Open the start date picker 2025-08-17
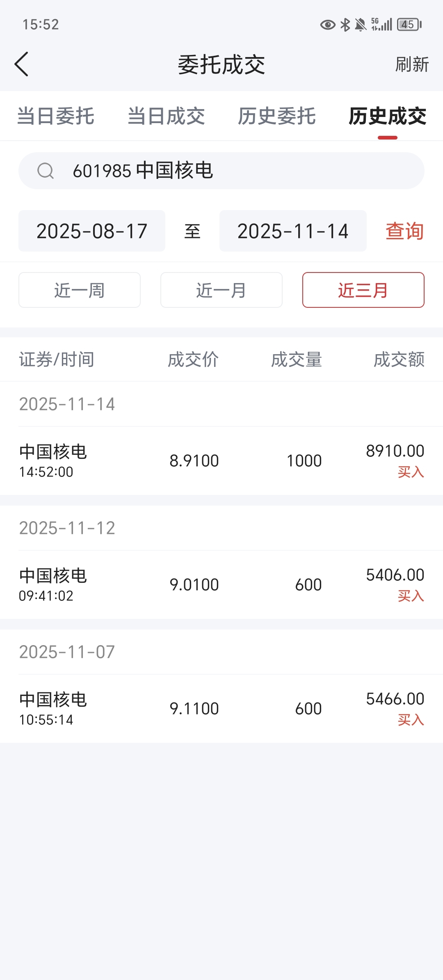The width and height of the screenshot is (443, 980). (x=92, y=231)
